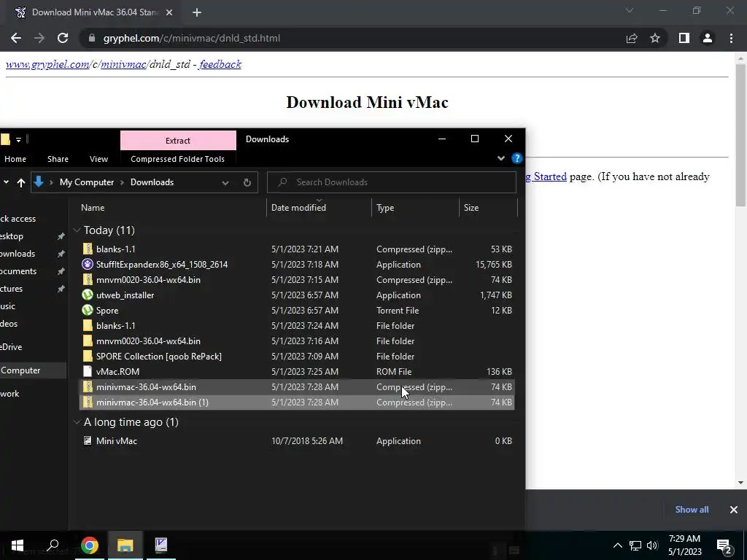Open the Extract ribbon tab
Image resolution: width=747 pixels, height=560 pixels.
pyautogui.click(x=178, y=141)
